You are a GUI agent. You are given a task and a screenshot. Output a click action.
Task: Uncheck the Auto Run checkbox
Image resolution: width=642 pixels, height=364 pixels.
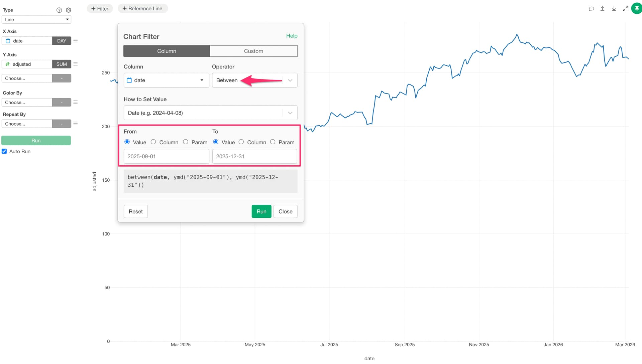coord(4,151)
